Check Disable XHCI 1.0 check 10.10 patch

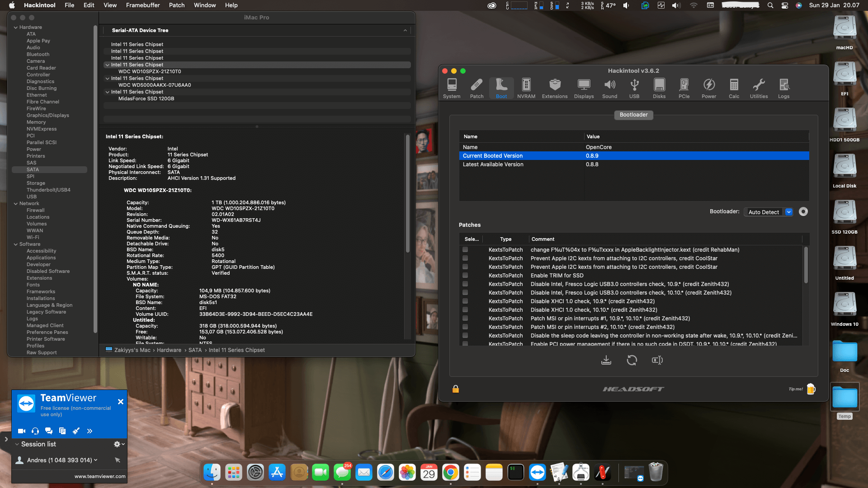pos(465,310)
